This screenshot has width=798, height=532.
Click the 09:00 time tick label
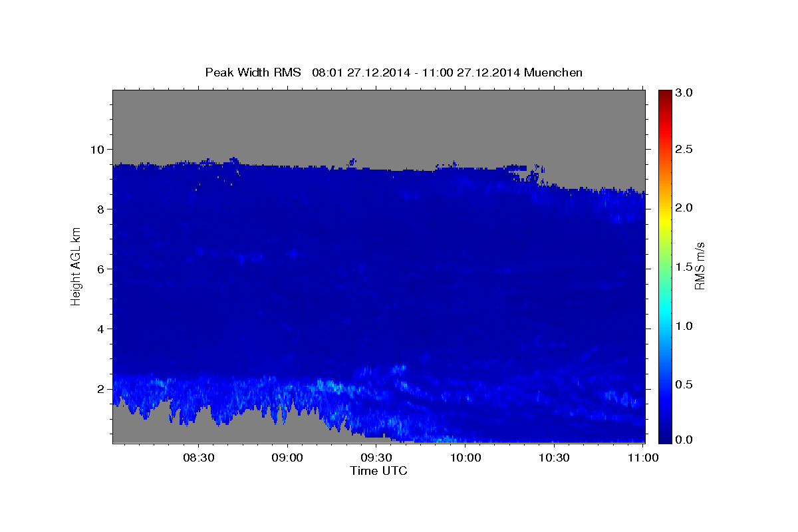click(x=288, y=458)
